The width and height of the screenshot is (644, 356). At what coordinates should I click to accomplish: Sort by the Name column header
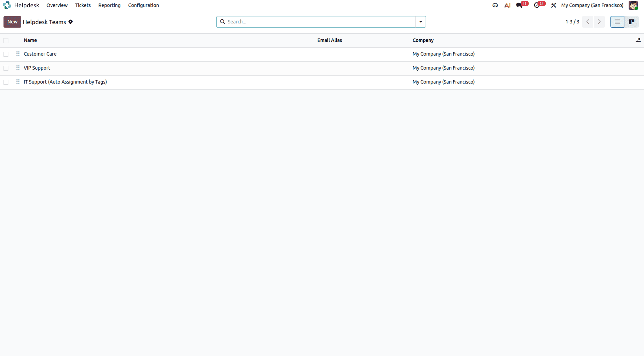(30, 40)
